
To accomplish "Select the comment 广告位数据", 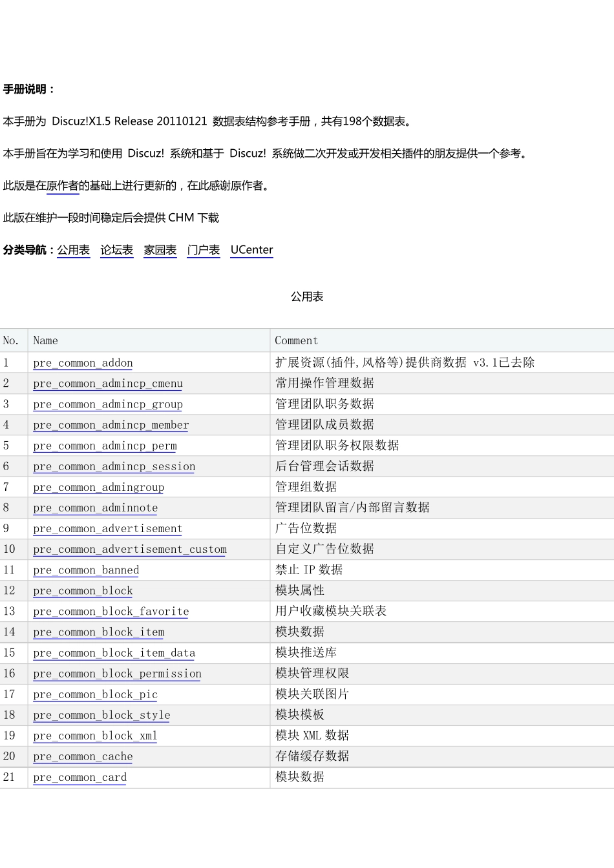I will [x=306, y=528].
